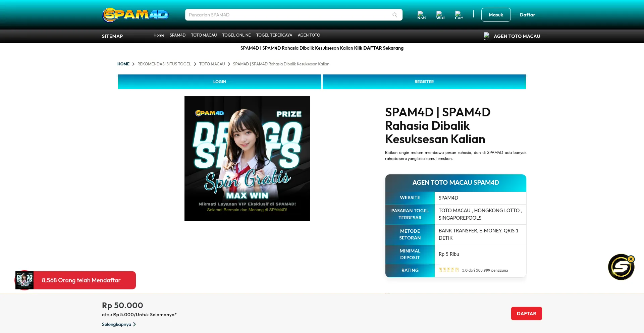Click the 8,568 Orang telah Mendaftar notification

75,280
